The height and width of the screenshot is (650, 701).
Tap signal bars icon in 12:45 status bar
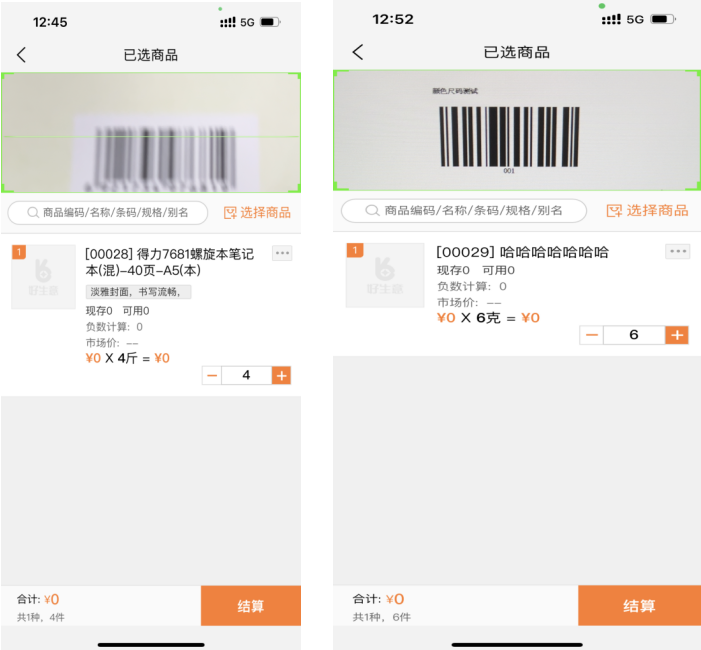coord(228,22)
